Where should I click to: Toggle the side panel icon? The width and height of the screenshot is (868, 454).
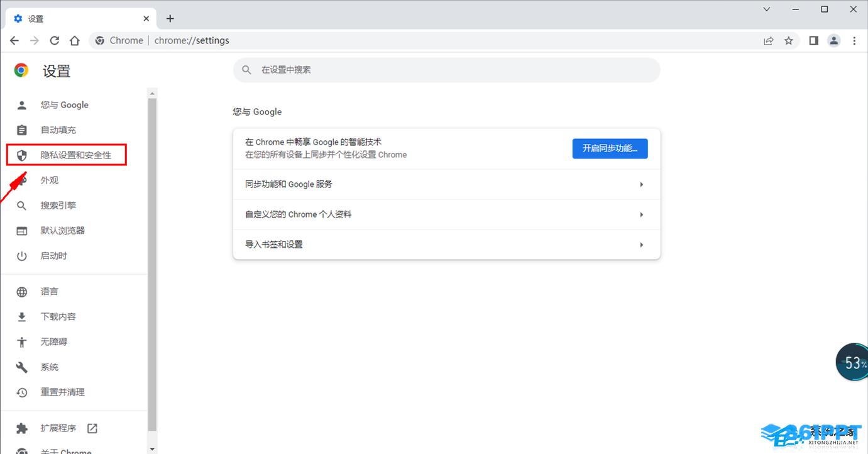(x=813, y=40)
